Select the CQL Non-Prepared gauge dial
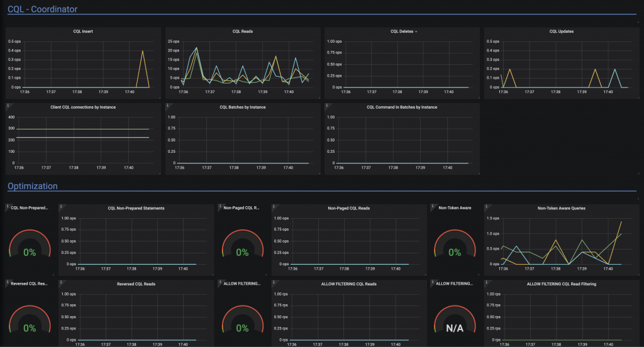This screenshot has height=347, width=644. (30, 243)
